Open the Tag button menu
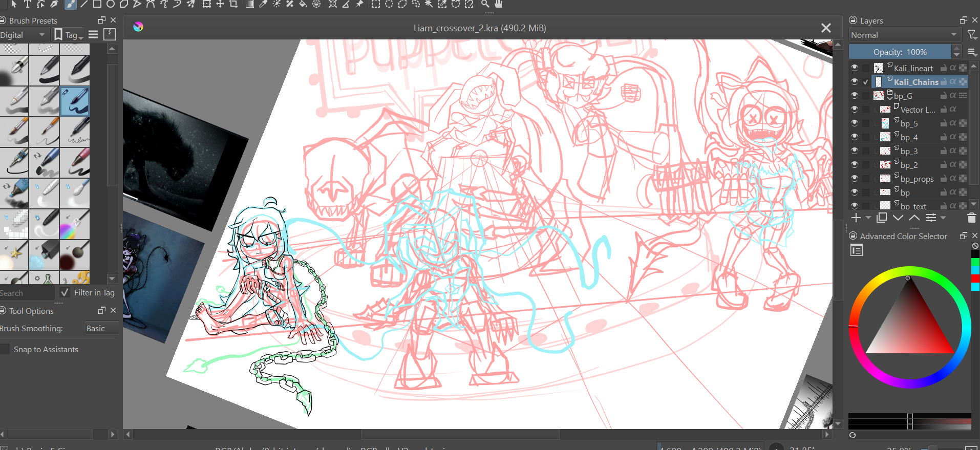Viewport: 980px width, 450px height. 69,35
